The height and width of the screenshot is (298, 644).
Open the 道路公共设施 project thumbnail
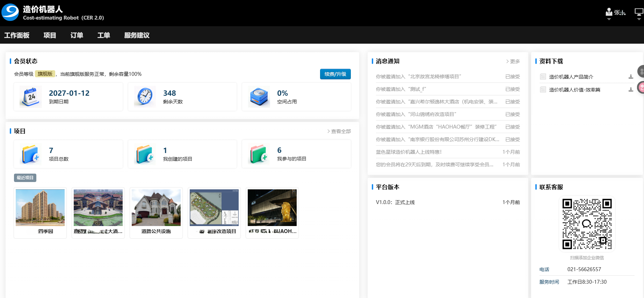coord(156,208)
